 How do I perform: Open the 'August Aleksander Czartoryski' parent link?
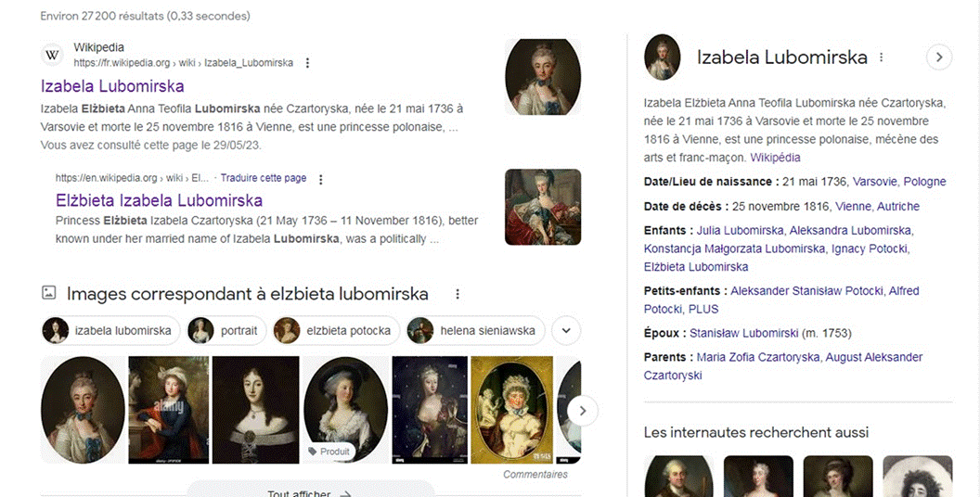pos(783,366)
